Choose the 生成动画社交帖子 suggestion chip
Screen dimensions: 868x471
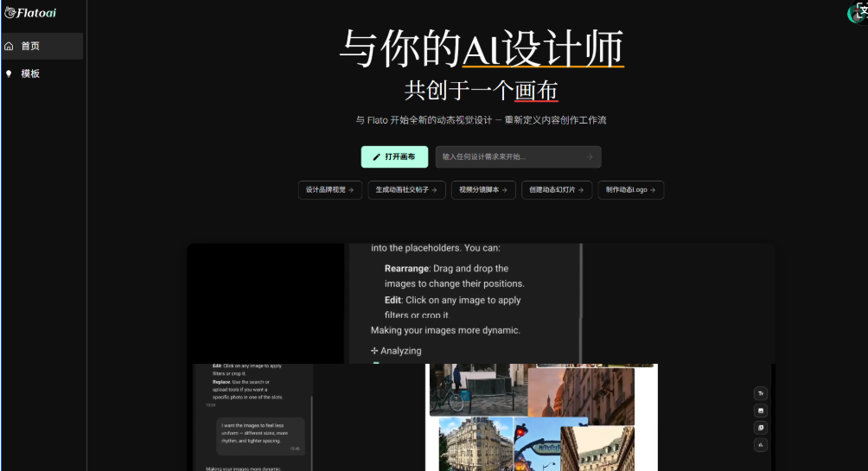[x=406, y=190]
